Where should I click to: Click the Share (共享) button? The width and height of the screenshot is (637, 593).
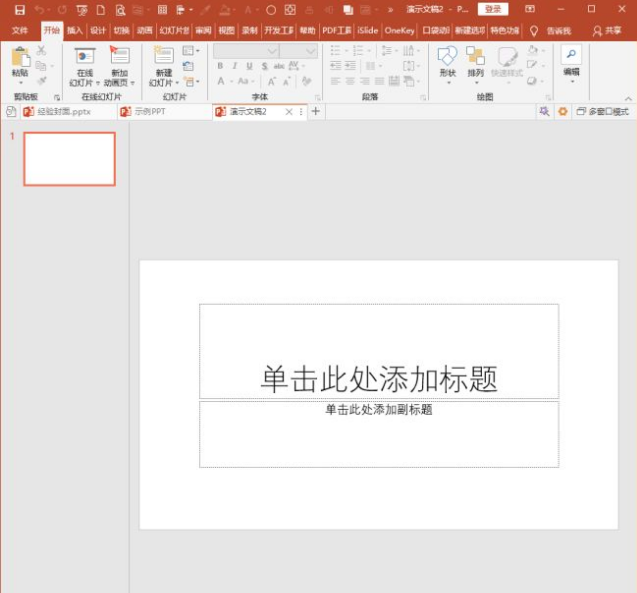(606, 30)
